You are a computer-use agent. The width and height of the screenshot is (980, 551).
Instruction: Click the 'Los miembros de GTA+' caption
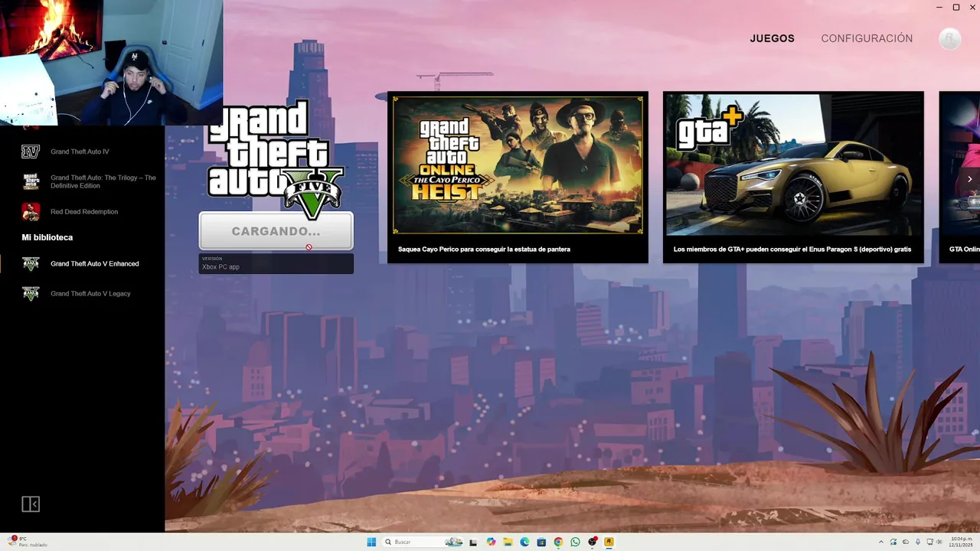coord(792,249)
